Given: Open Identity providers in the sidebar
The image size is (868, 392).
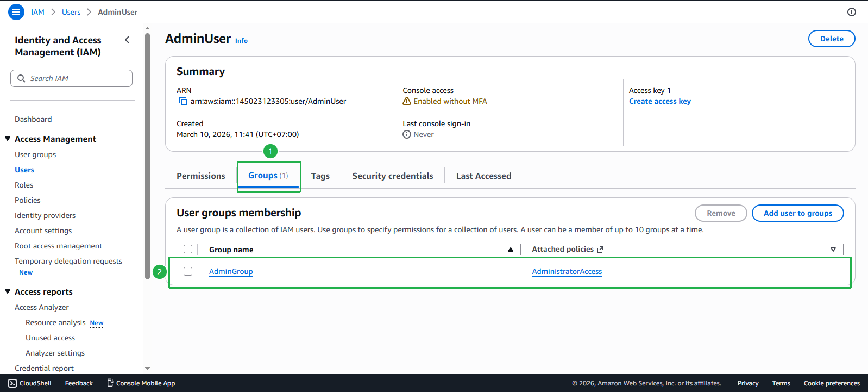Looking at the screenshot, I should click(45, 215).
